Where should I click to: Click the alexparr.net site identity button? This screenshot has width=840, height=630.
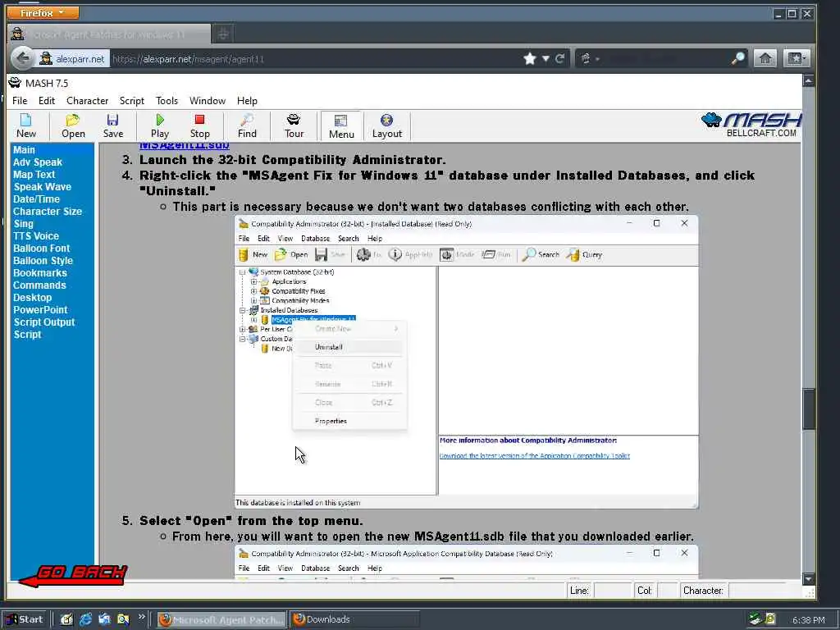(72, 59)
